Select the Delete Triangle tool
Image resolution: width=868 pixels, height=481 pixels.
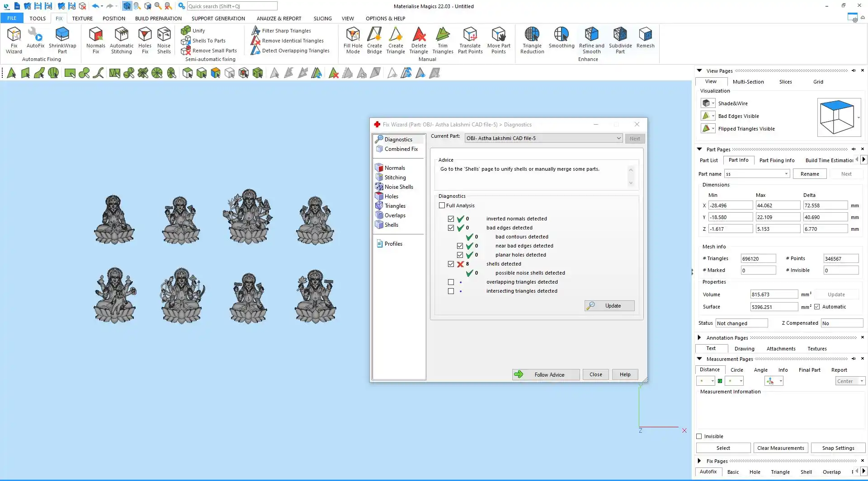click(419, 40)
